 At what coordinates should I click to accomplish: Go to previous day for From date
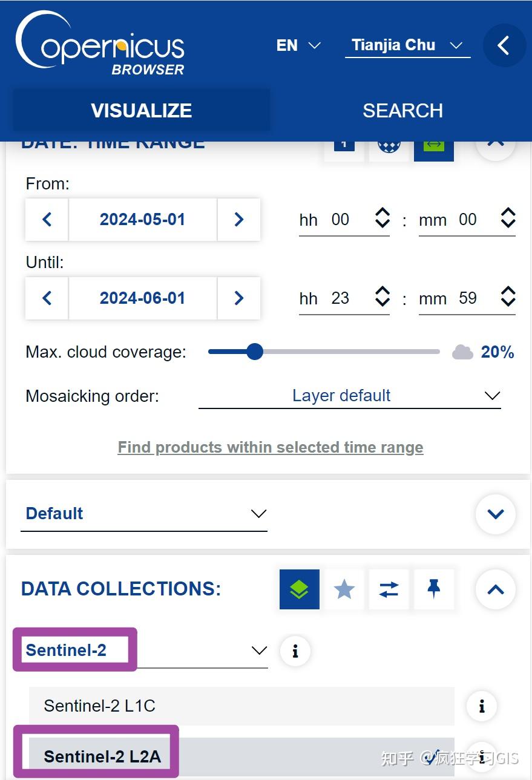pos(47,219)
